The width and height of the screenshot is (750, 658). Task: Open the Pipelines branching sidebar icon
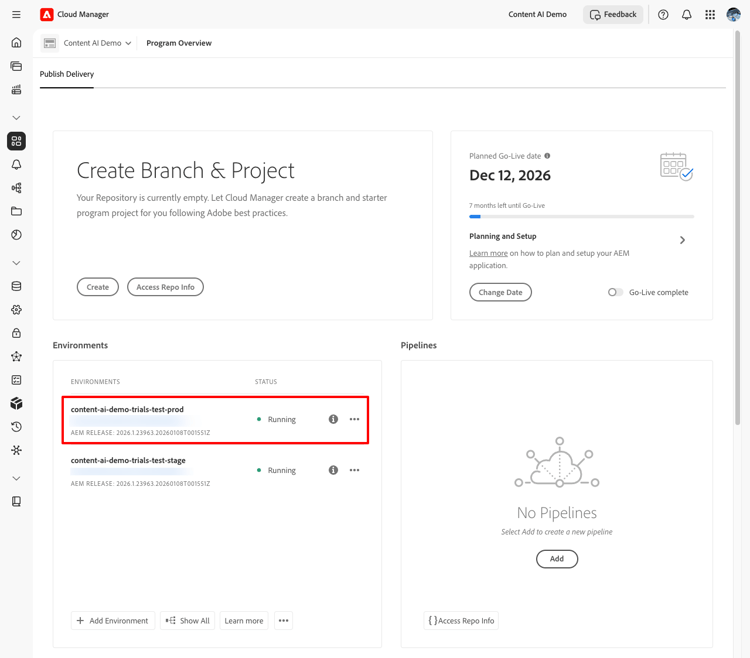point(16,188)
